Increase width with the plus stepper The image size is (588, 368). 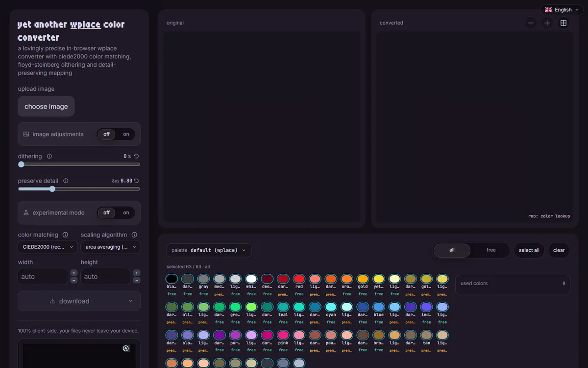[x=73, y=273]
